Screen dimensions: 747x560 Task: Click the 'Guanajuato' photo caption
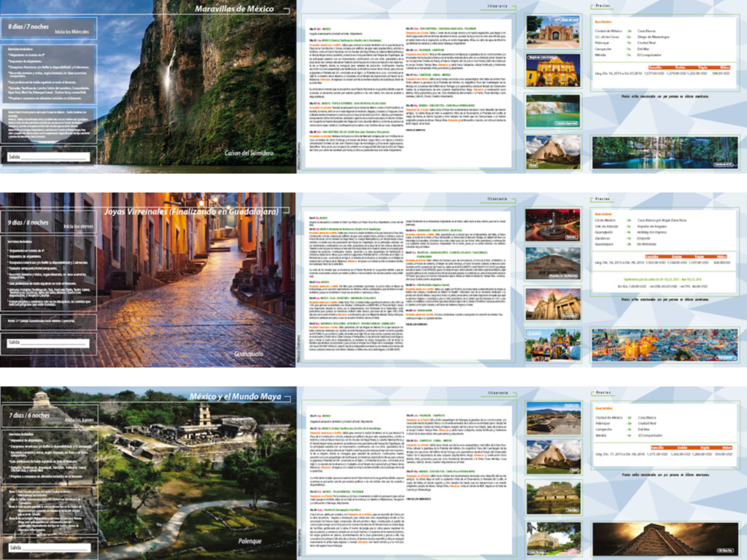(x=249, y=354)
